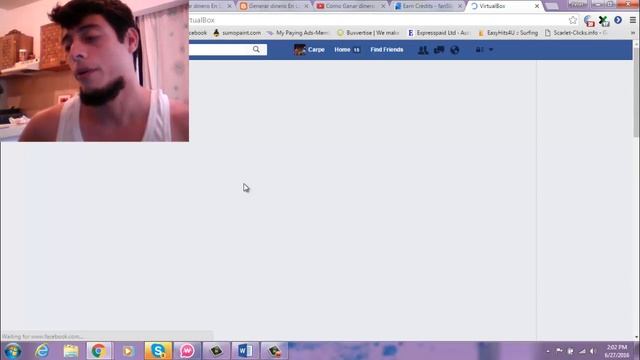Viewport: 640px width, 360px height.
Task: Close the Earn Credits tab
Action: click(460, 6)
